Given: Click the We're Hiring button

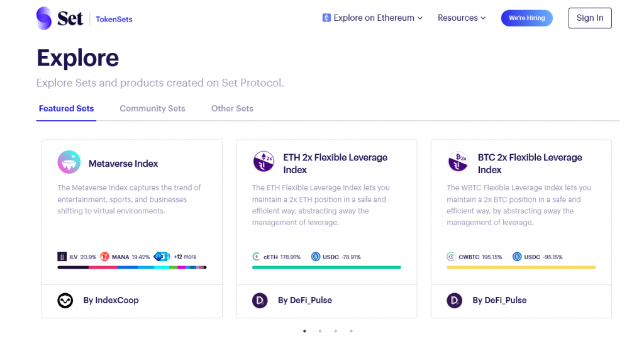Looking at the screenshot, I should (x=526, y=18).
